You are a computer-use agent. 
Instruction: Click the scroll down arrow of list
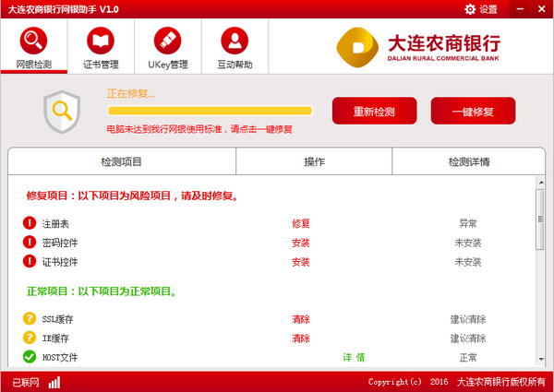tap(541, 360)
